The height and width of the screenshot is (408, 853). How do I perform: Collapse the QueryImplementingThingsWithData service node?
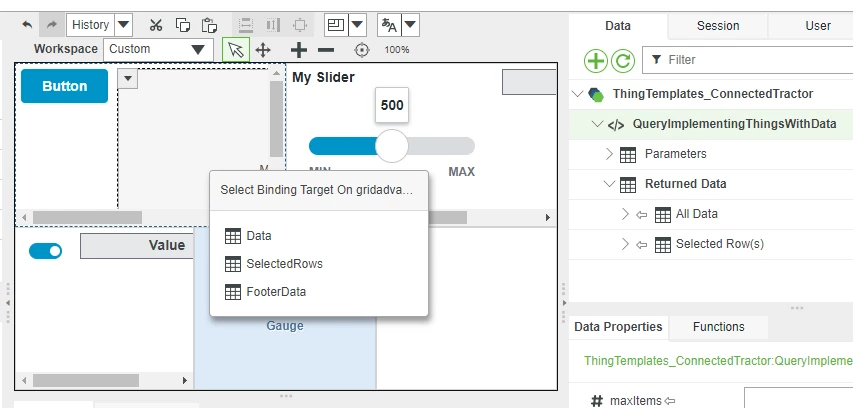(598, 124)
